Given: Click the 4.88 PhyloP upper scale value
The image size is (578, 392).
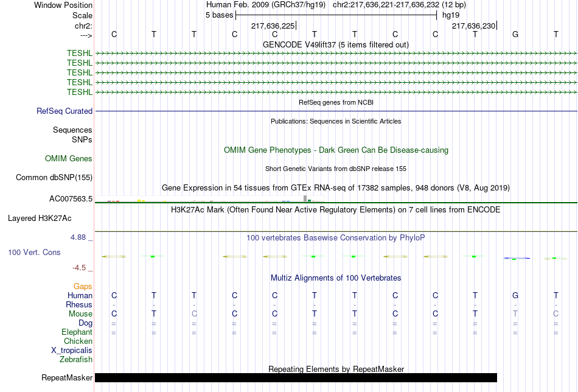Looking at the screenshot, I should pos(78,237).
